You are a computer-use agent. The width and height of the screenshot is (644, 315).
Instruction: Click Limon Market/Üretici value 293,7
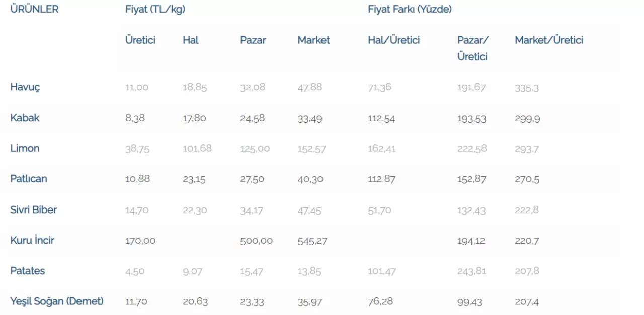tap(527, 149)
